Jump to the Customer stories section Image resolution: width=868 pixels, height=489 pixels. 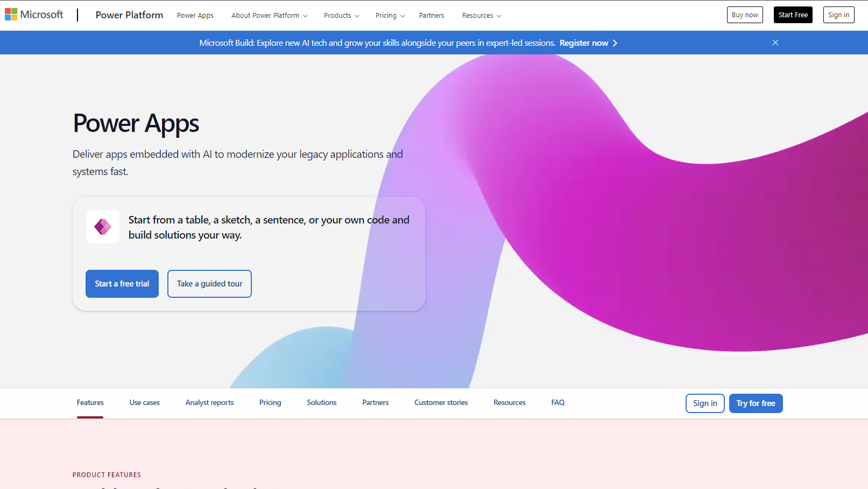click(x=441, y=403)
